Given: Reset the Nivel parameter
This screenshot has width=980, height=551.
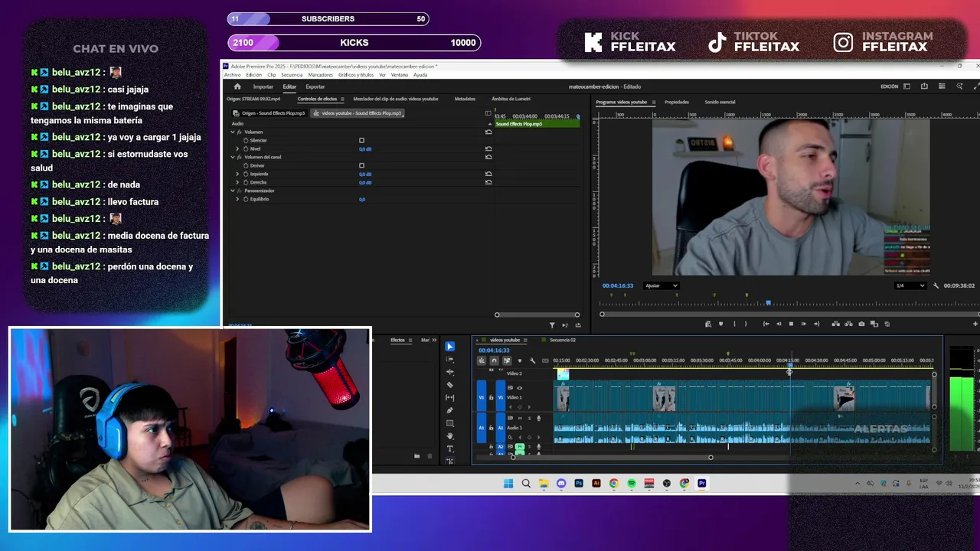Looking at the screenshot, I should pyautogui.click(x=488, y=148).
